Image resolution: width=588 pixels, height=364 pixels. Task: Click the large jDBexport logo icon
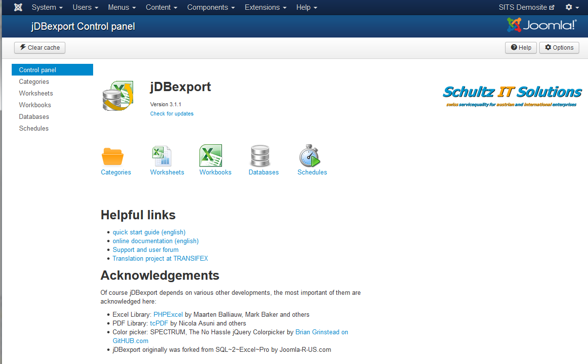click(118, 96)
